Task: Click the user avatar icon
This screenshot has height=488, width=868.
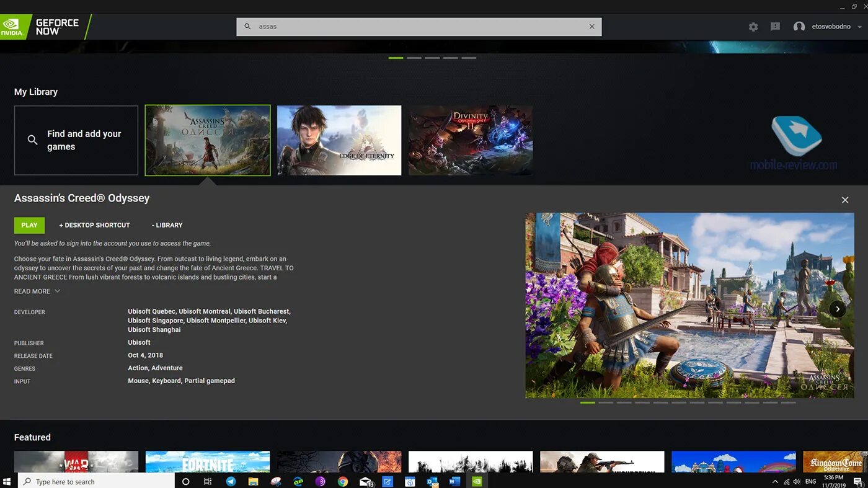Action: click(x=799, y=27)
